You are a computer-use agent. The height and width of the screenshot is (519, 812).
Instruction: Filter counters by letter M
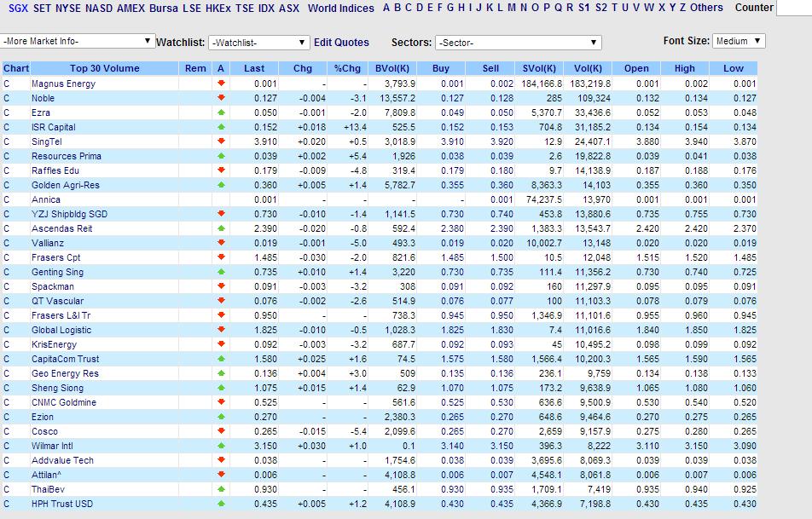point(512,8)
